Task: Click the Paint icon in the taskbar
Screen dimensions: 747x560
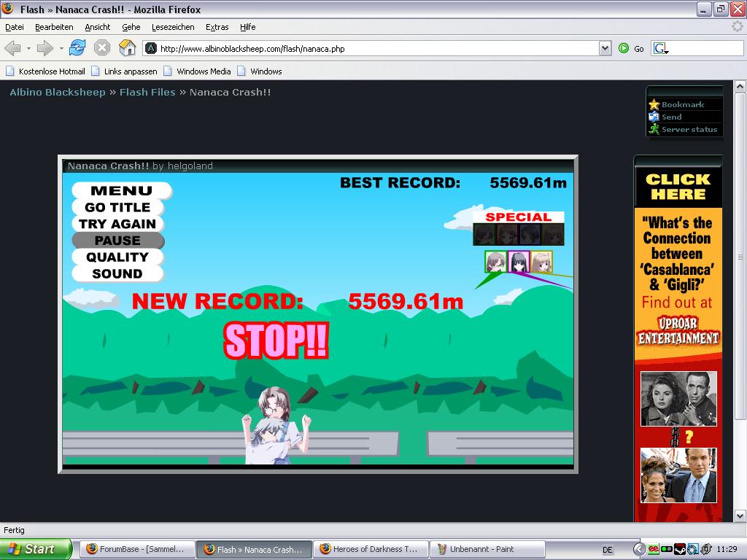Action: click(x=442, y=549)
